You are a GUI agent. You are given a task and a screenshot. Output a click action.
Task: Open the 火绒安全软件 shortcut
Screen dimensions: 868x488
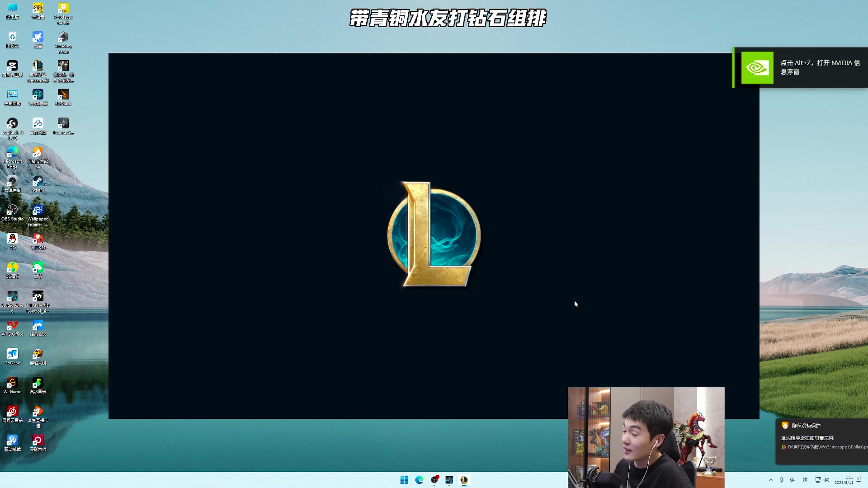point(38,158)
